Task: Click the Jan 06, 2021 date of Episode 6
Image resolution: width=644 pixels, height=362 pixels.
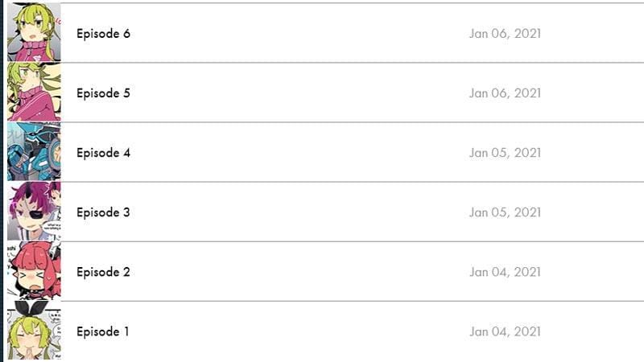Action: point(505,34)
